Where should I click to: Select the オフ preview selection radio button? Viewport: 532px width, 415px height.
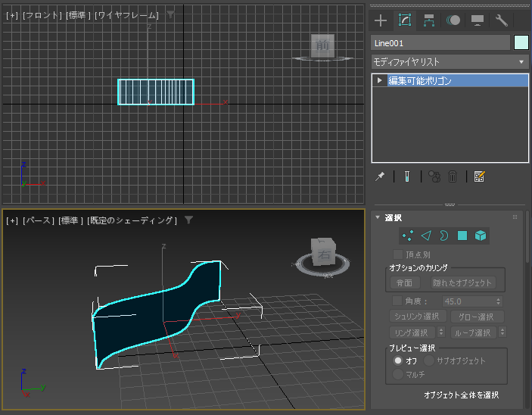398,360
